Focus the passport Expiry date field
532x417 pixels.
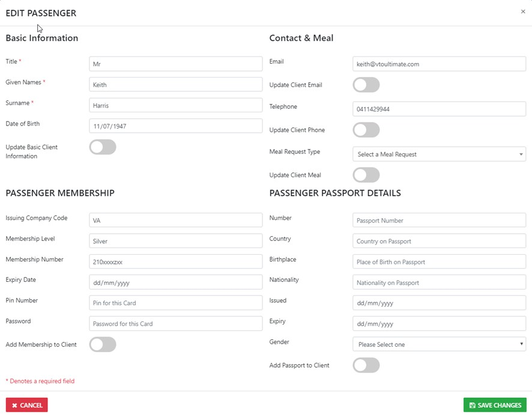click(439, 324)
